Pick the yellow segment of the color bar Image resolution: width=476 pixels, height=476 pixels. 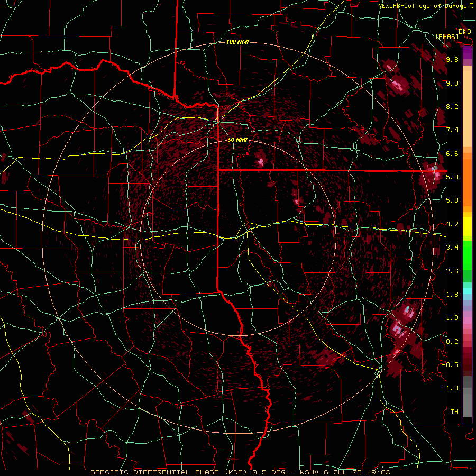point(467,226)
